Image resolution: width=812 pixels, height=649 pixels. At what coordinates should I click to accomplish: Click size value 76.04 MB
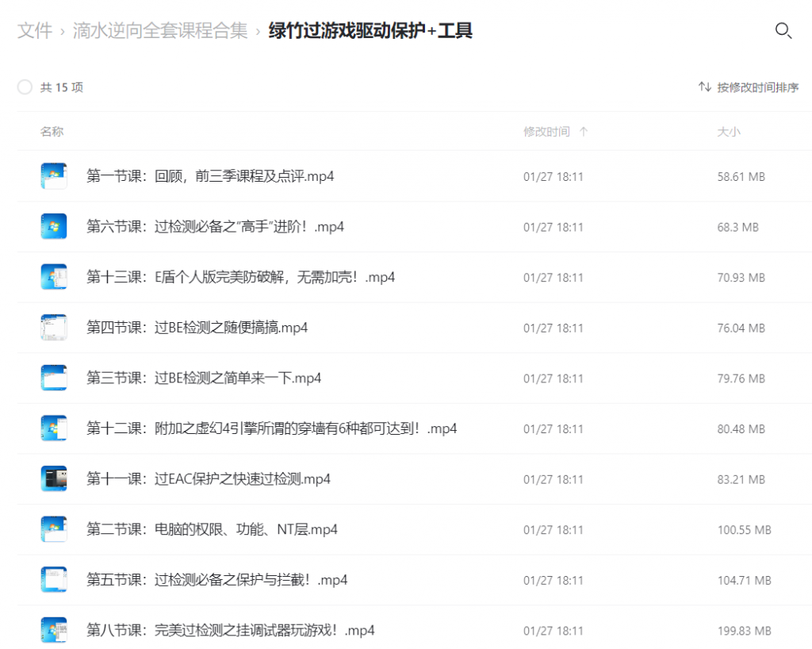[741, 328]
